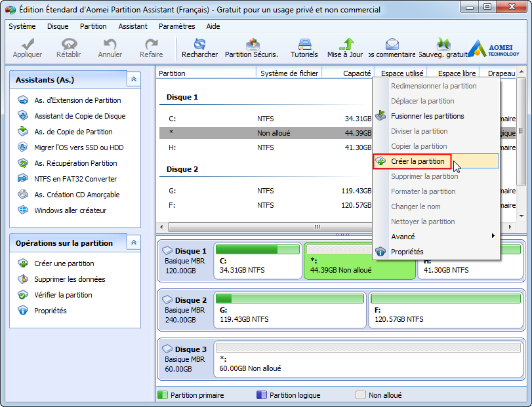The height and width of the screenshot is (407, 532).
Task: Collapse Opérations sur la partition panel
Action: click(x=134, y=242)
